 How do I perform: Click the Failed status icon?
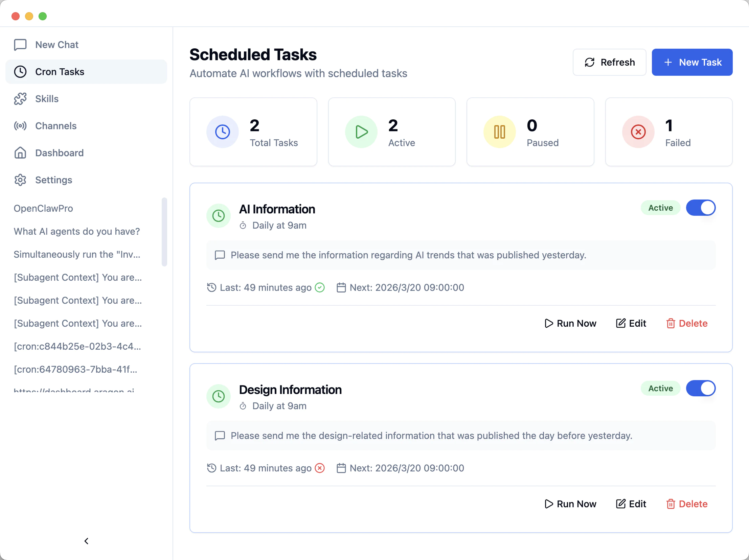(x=638, y=132)
